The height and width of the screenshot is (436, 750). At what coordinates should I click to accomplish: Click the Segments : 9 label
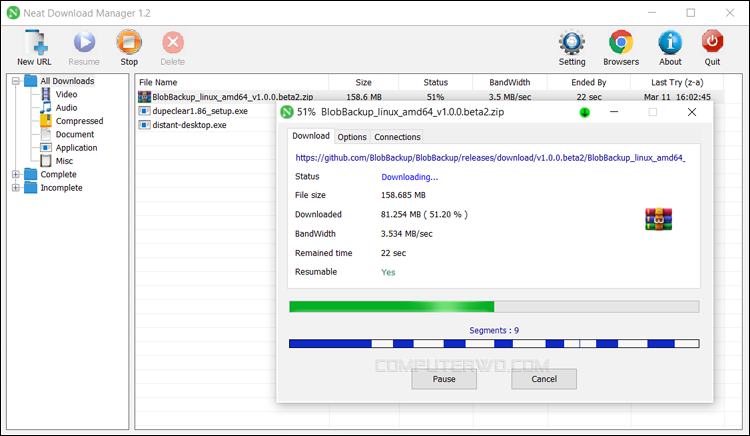[x=494, y=330]
